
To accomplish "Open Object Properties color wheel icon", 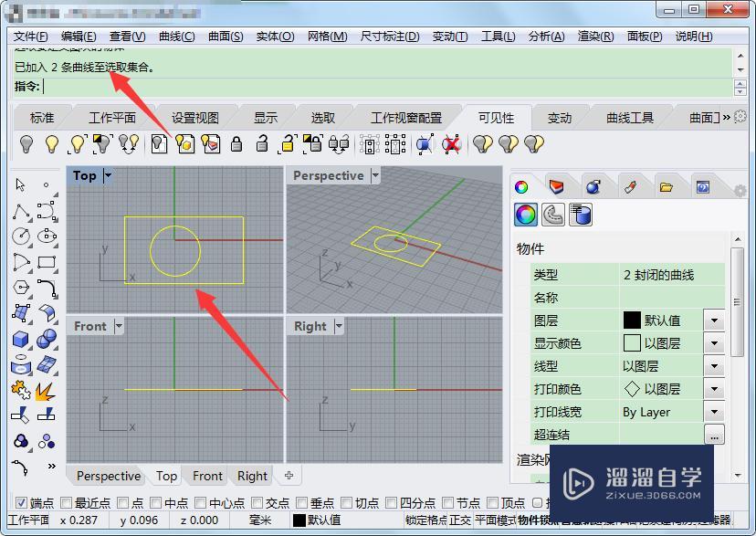I will [x=526, y=214].
